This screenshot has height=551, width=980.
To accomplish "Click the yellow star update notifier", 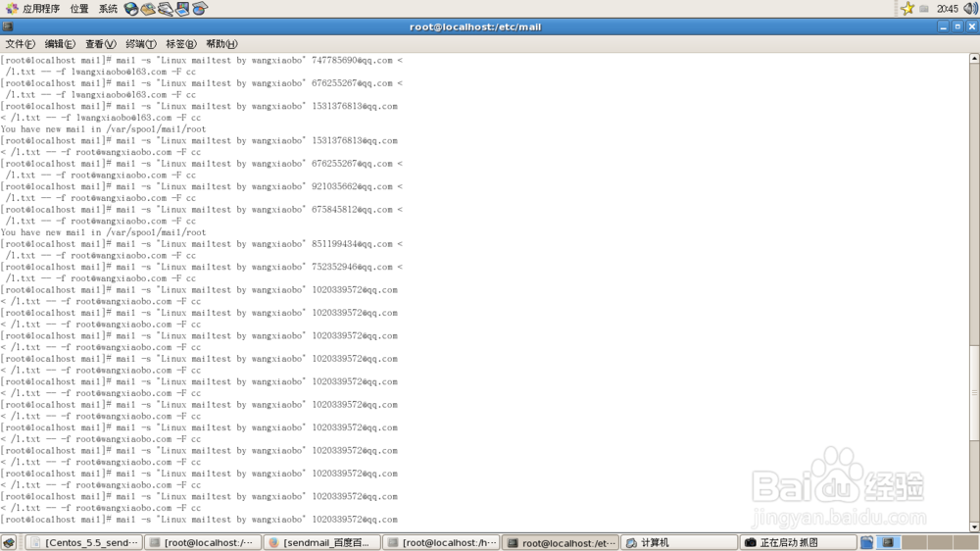I will tap(907, 8).
